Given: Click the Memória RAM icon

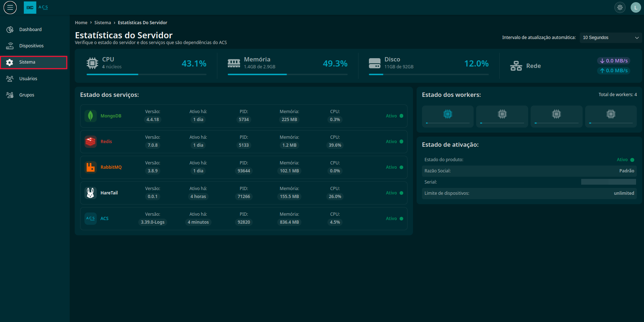Looking at the screenshot, I should click(234, 63).
